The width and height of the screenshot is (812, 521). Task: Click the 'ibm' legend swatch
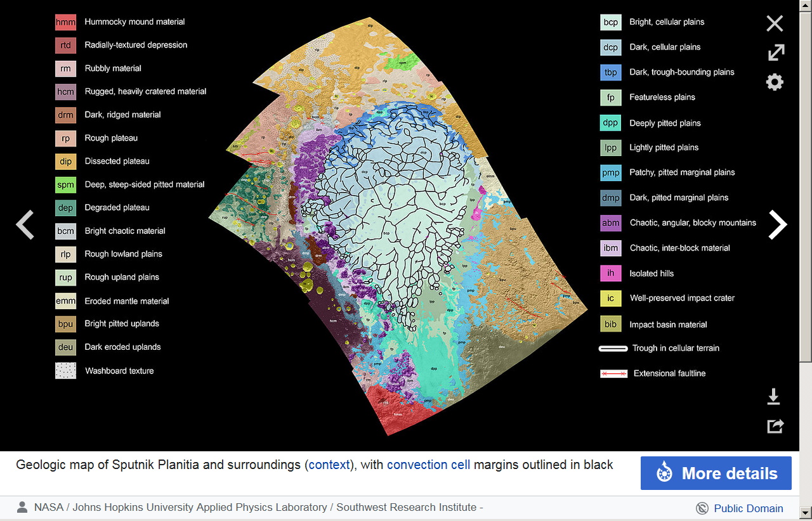[610, 248]
